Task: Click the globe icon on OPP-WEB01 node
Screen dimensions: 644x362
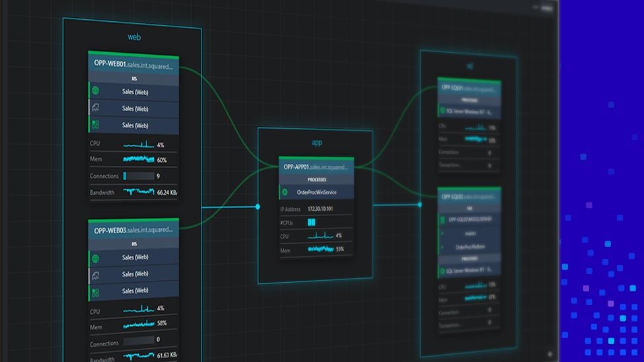Action: tap(95, 91)
